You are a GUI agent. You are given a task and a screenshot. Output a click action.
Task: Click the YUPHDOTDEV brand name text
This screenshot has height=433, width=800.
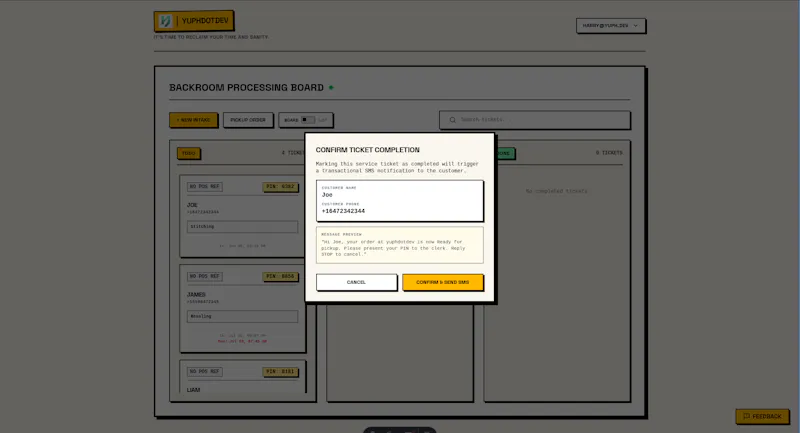coord(205,21)
